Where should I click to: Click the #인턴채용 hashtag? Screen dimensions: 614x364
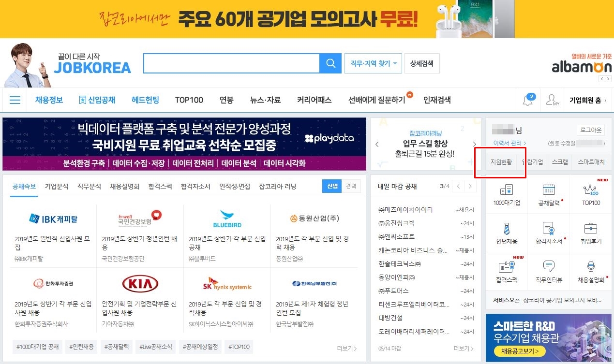[x=81, y=347]
